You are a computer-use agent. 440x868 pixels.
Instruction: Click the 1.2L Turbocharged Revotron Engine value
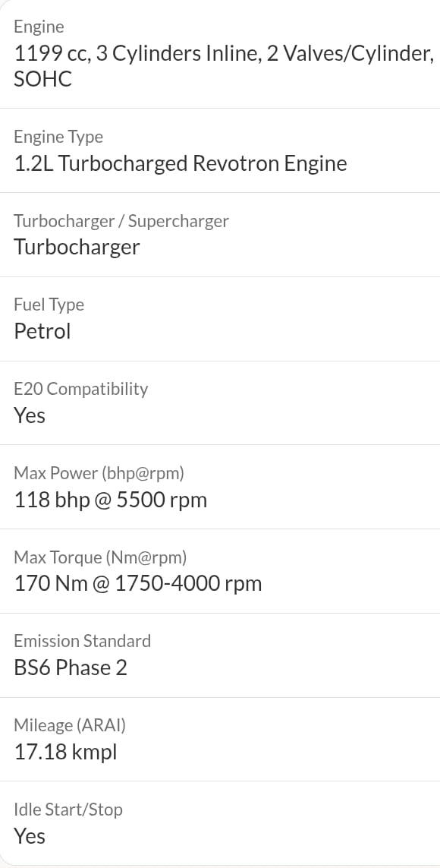(x=181, y=164)
